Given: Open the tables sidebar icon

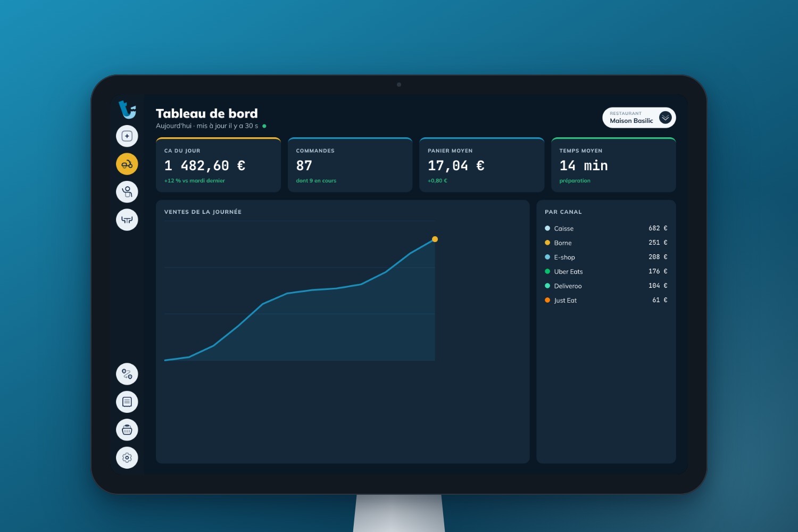Looking at the screenshot, I should 127,220.
